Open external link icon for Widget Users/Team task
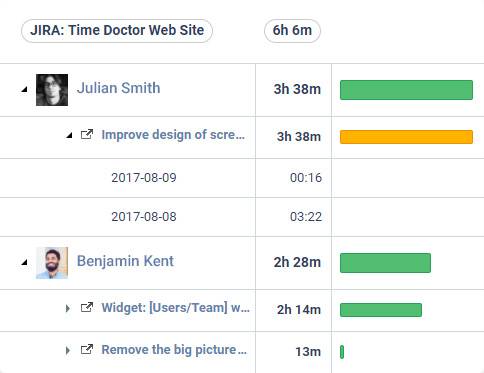The image size is (484, 373). [87, 307]
